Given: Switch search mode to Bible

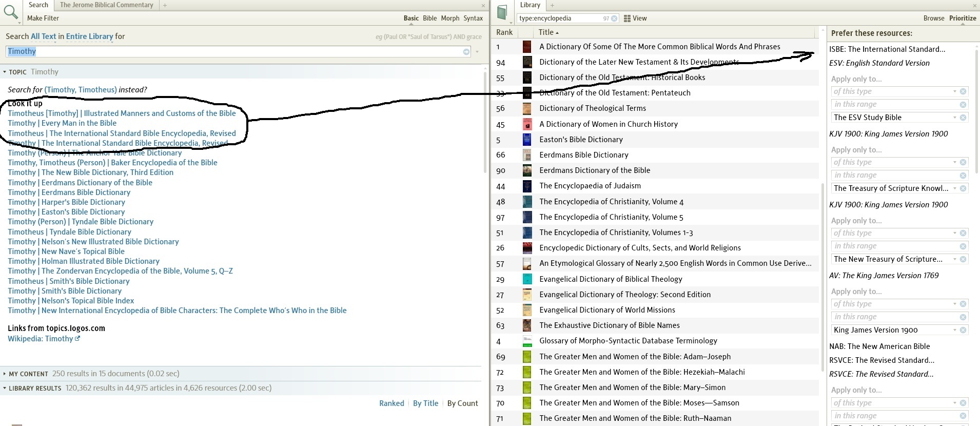Looking at the screenshot, I should [430, 18].
